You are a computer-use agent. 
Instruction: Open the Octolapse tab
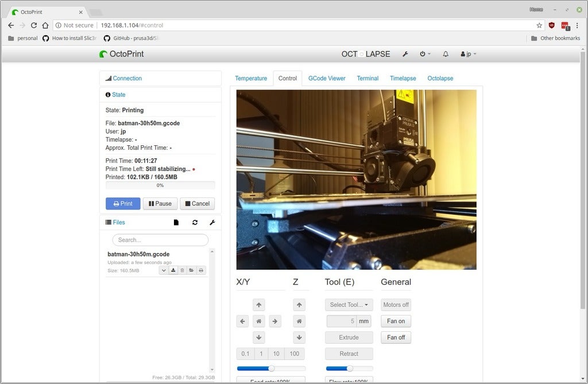pyautogui.click(x=440, y=78)
